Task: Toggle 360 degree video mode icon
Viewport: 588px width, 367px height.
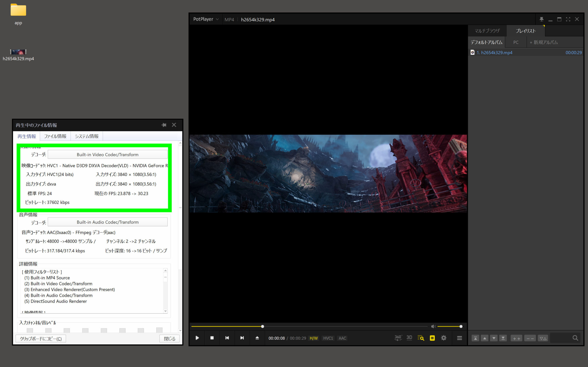Action: pyautogui.click(x=398, y=338)
